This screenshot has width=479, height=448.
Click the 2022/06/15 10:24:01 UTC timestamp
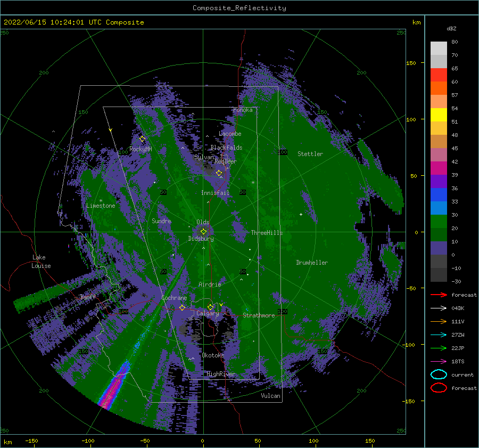click(73, 22)
